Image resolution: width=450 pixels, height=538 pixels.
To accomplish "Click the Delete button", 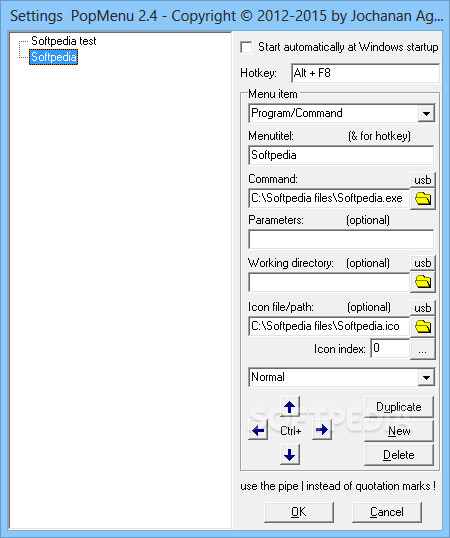I will pos(399,455).
